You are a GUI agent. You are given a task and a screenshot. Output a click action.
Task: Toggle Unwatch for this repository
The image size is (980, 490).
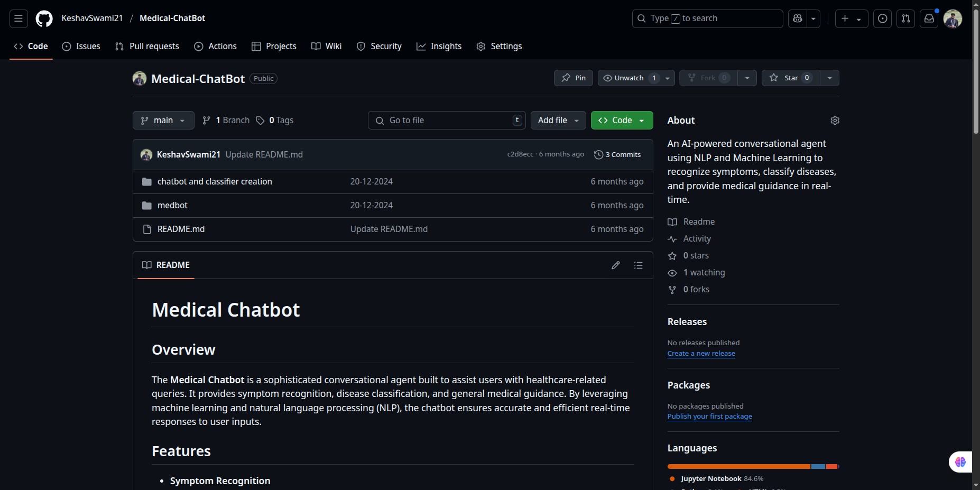point(636,78)
